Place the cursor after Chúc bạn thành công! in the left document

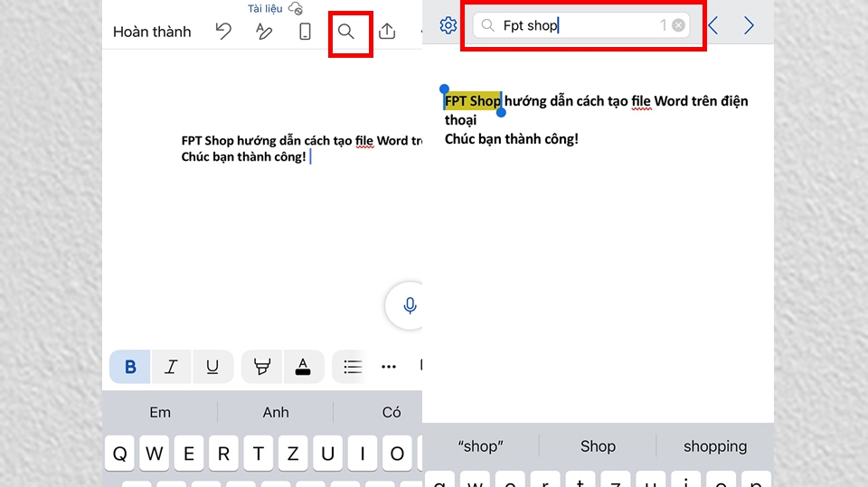point(310,156)
